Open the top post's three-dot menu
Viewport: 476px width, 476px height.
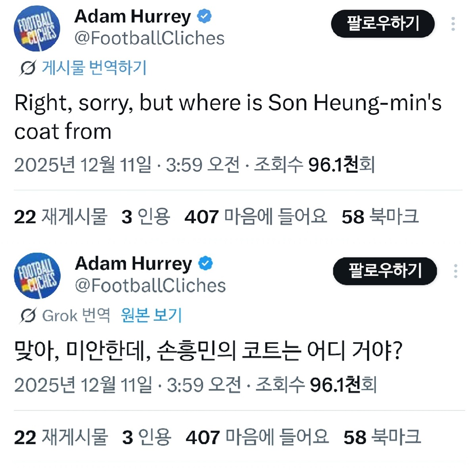(x=453, y=24)
